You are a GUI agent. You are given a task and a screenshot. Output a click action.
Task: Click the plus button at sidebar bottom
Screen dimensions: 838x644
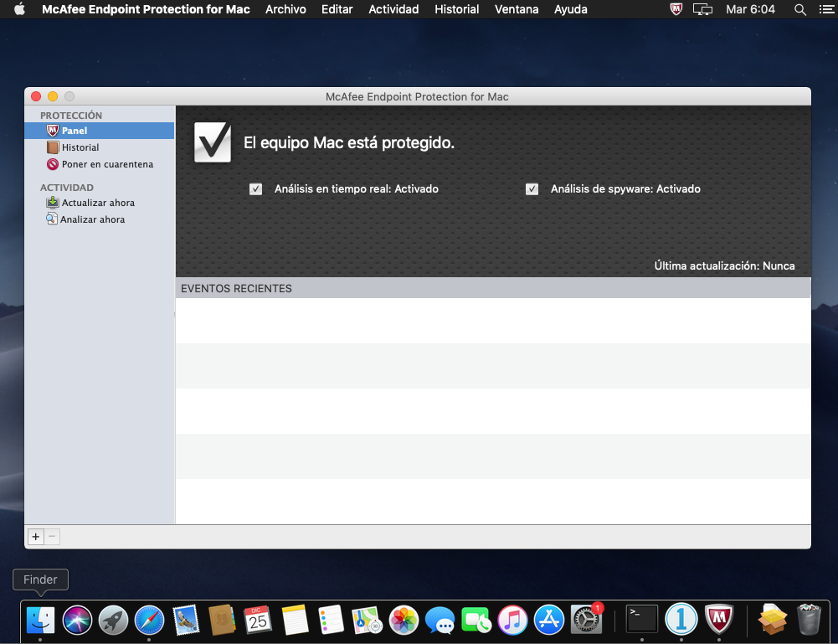[36, 537]
